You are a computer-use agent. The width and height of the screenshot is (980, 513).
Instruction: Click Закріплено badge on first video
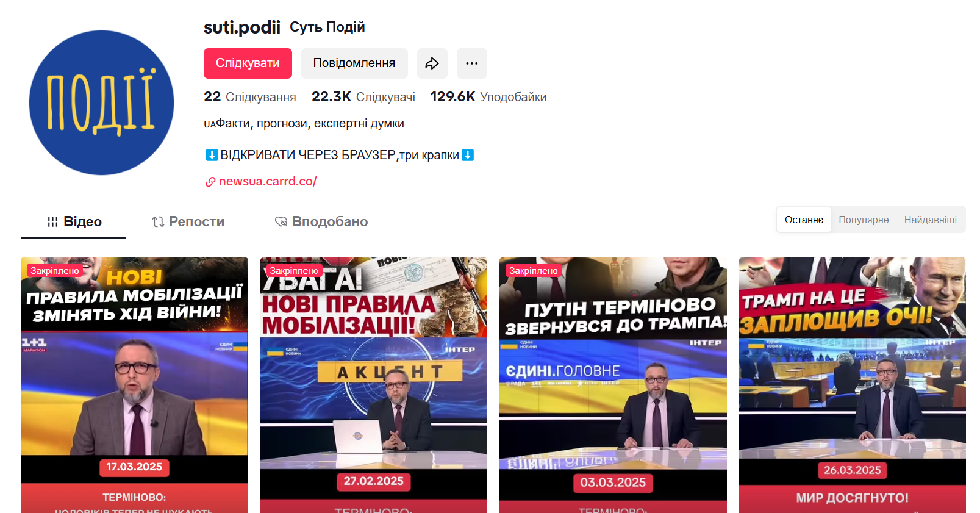tap(55, 270)
